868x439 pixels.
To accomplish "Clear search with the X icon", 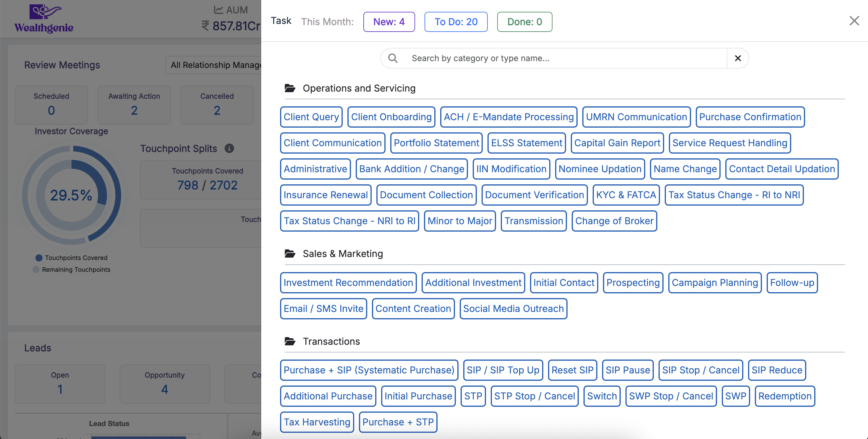I will pyautogui.click(x=738, y=58).
